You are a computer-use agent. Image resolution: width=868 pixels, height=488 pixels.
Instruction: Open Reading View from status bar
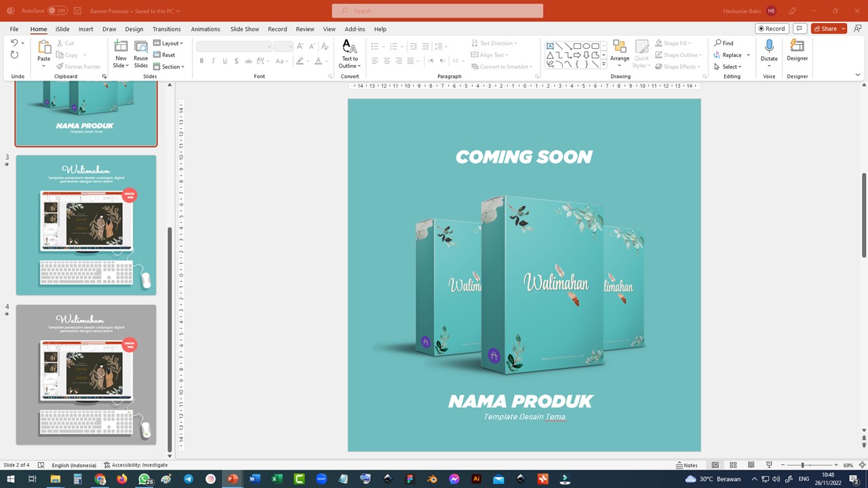pyautogui.click(x=751, y=465)
